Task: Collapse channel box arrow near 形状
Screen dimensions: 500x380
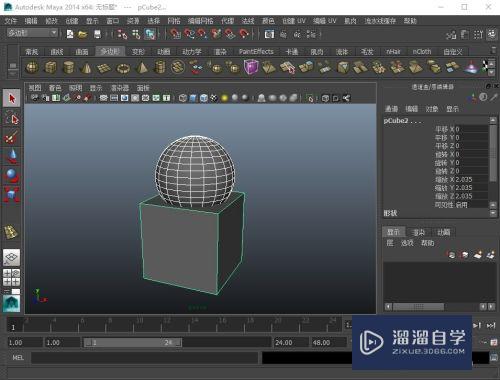Action: (x=493, y=213)
